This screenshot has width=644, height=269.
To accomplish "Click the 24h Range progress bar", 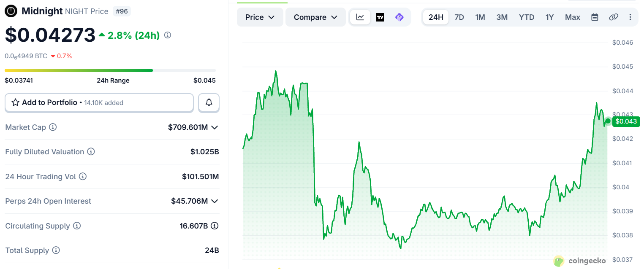I will (110, 70).
